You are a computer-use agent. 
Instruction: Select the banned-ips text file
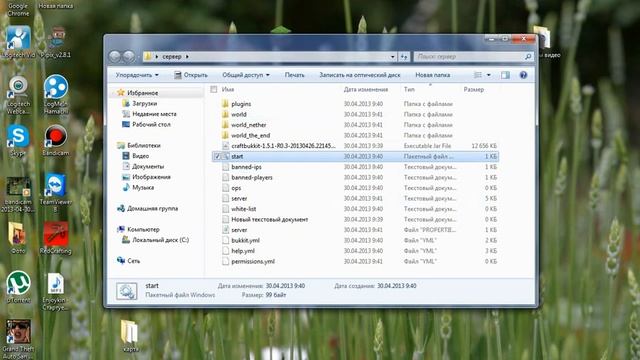[246, 167]
